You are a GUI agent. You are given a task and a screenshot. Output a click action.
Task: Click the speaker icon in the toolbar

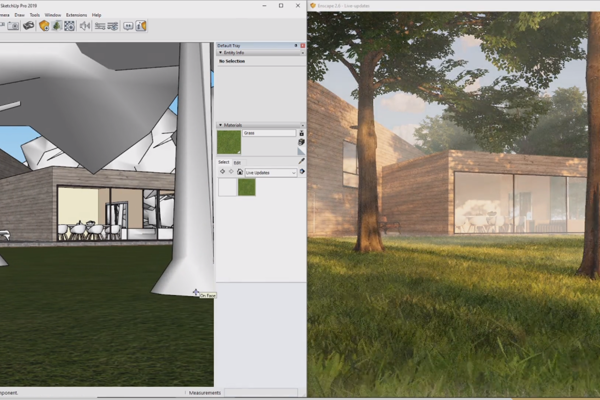coord(83,26)
